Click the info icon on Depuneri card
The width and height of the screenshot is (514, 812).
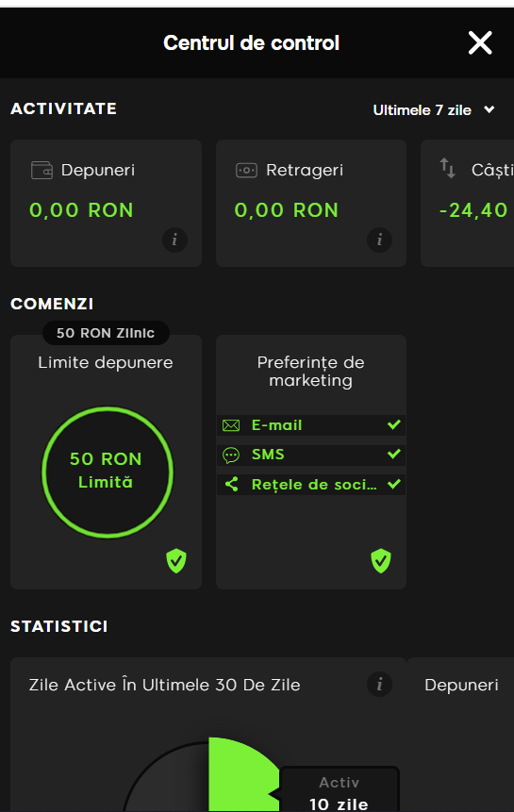point(175,240)
